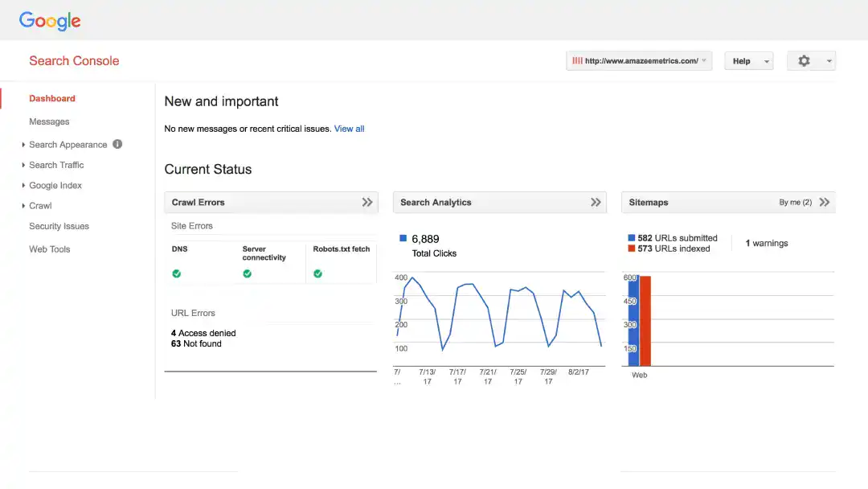Open Crawl Errors double-arrow icon
The image size is (868, 489).
click(367, 202)
